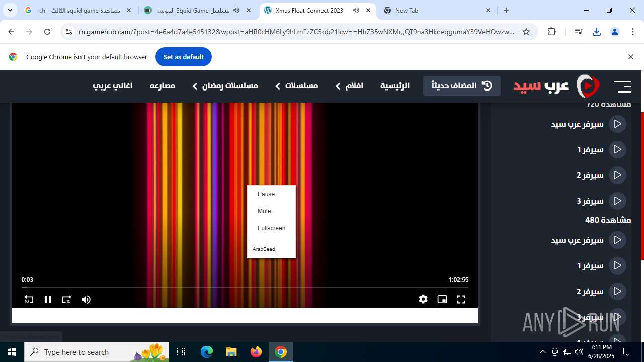The width and height of the screenshot is (644, 362).
Task: Open the Chrome extensions puzzle icon
Action: (552, 32)
